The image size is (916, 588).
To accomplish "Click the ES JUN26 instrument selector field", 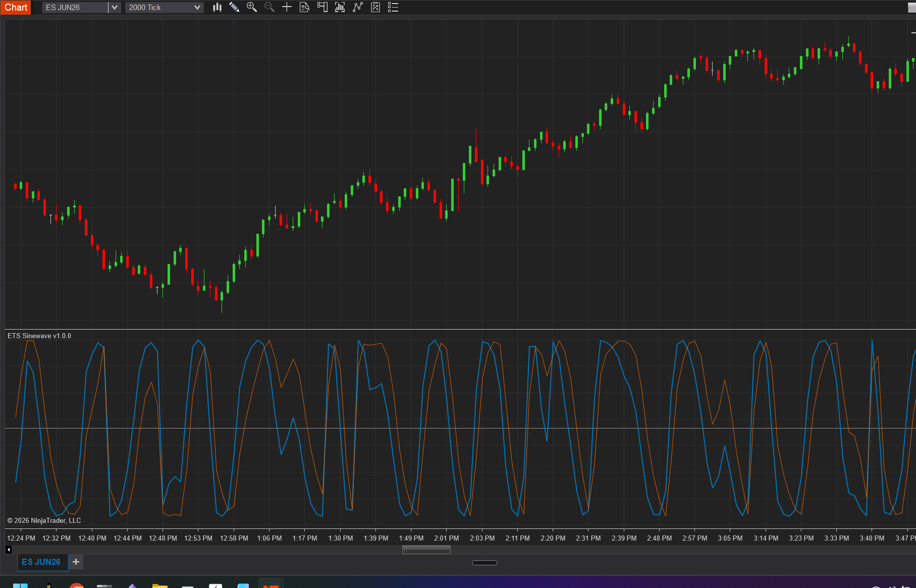I will pos(75,7).
